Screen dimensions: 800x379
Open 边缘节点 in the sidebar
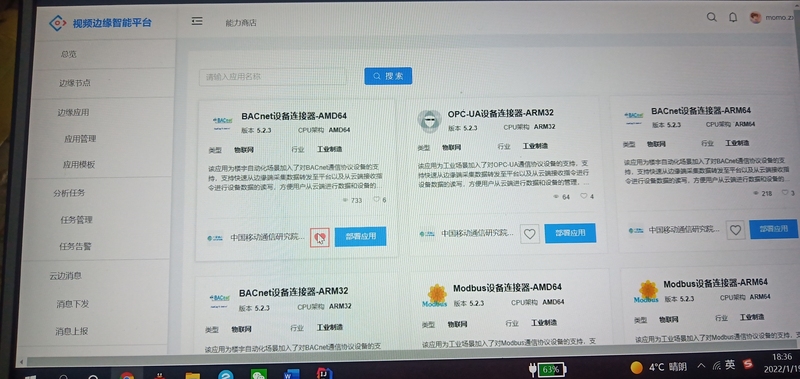[x=74, y=83]
